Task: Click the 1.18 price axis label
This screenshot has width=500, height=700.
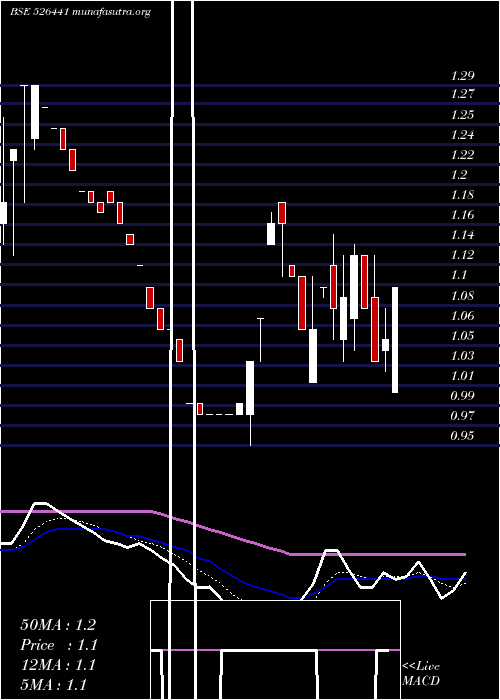Action: click(462, 195)
